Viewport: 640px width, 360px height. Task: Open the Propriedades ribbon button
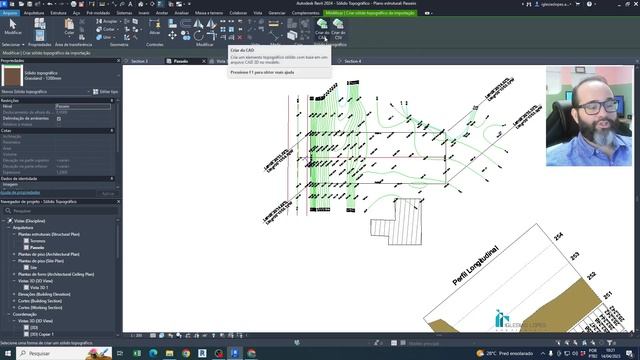[x=40, y=36]
